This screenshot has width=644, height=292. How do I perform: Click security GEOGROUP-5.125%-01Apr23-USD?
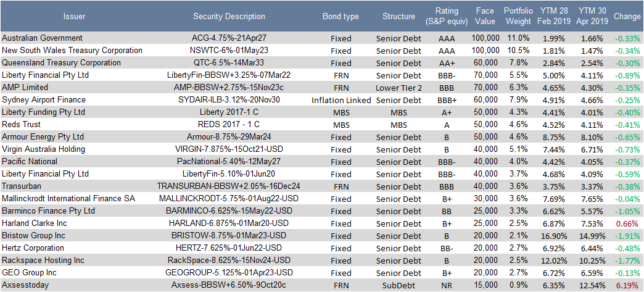229,273
